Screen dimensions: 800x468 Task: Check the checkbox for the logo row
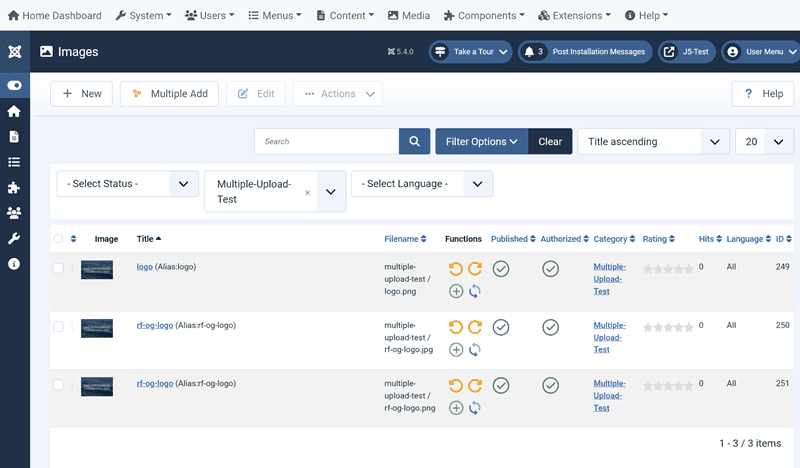(x=58, y=268)
